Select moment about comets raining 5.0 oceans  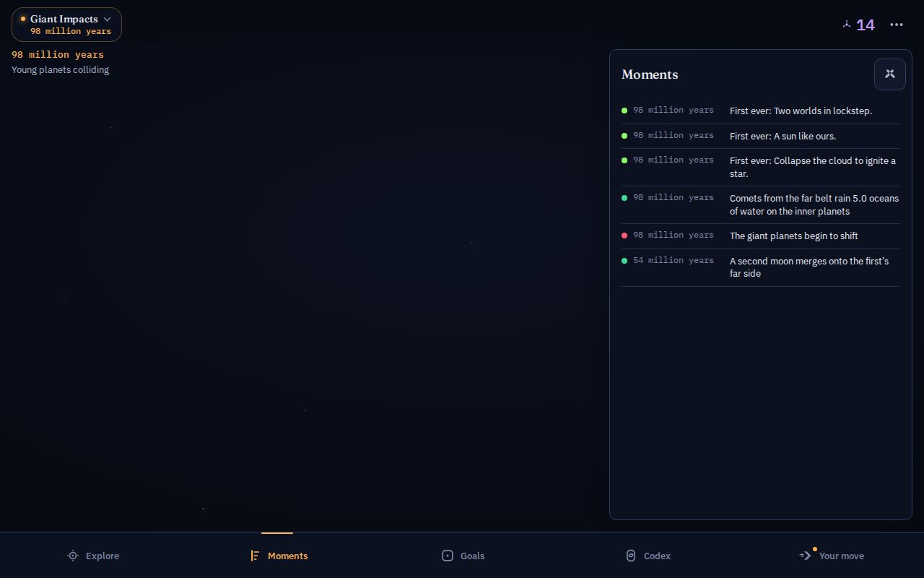[761, 204]
